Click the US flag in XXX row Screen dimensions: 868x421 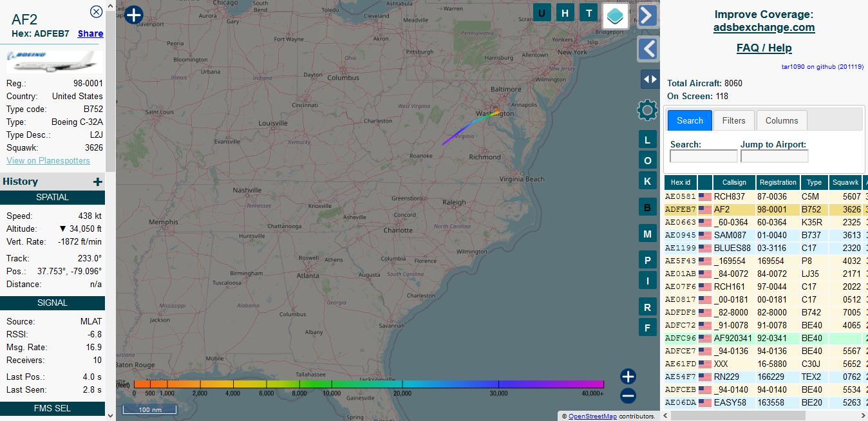tap(705, 364)
